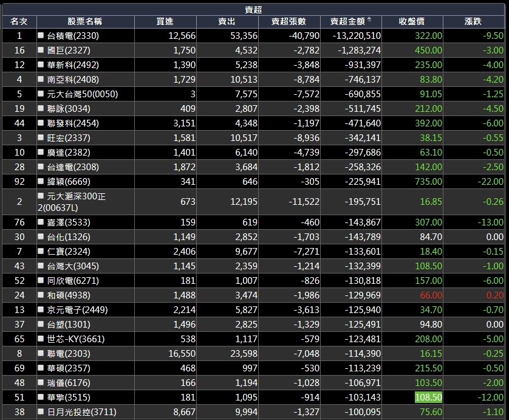Click 緯穎 price change -22.00

pos(491,182)
